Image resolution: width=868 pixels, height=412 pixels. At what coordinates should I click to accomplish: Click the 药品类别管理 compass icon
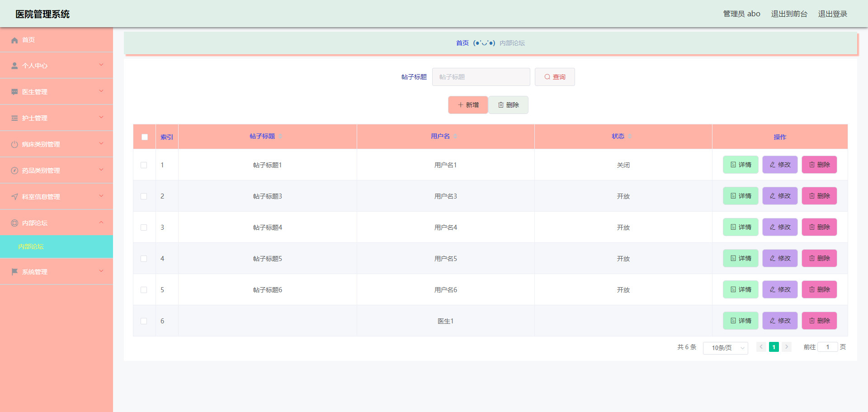14,170
